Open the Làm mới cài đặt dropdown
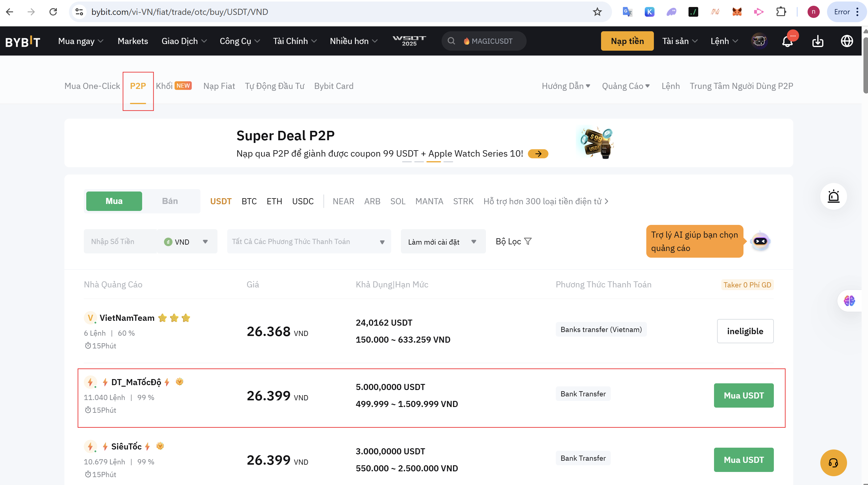Image resolution: width=868 pixels, height=485 pixels. [443, 242]
